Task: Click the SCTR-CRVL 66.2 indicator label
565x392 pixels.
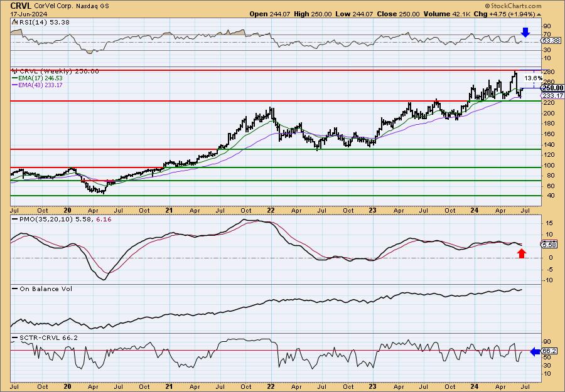Action: pyautogui.click(x=48, y=338)
